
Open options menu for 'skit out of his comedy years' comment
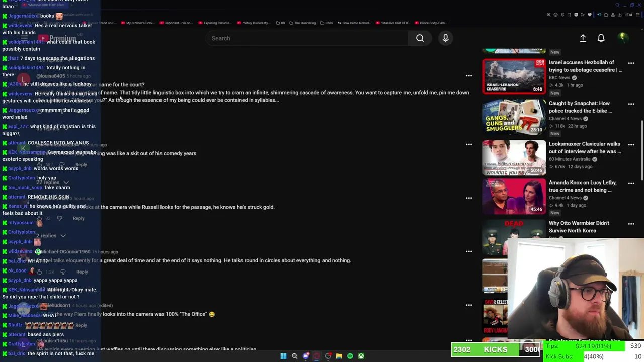click(469, 144)
